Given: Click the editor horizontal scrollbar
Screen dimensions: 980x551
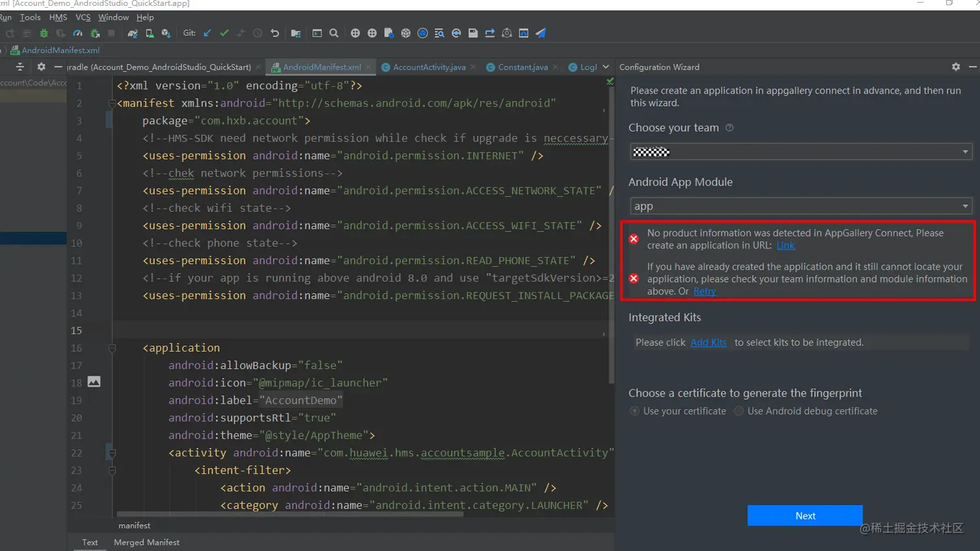Looking at the screenshot, I should [x=290, y=514].
